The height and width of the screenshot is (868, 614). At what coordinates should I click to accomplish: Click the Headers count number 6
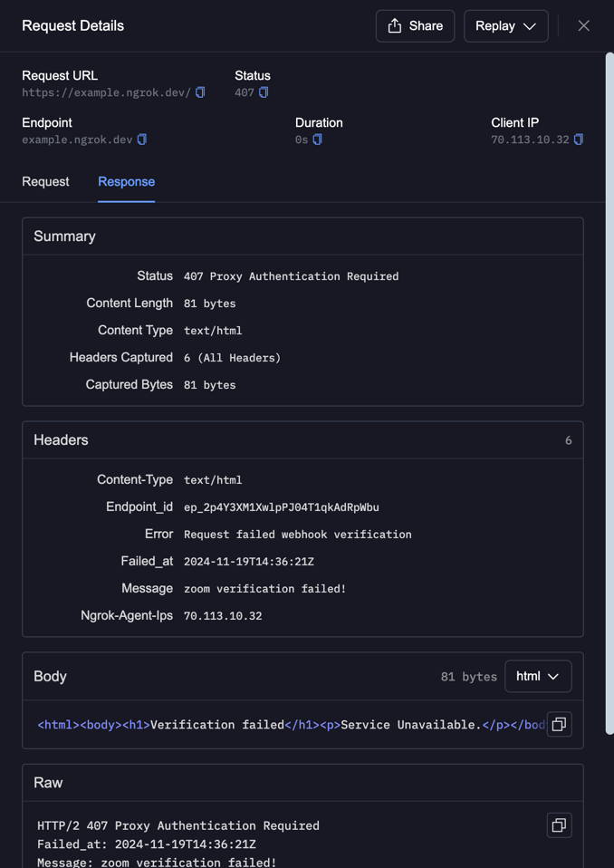point(568,440)
